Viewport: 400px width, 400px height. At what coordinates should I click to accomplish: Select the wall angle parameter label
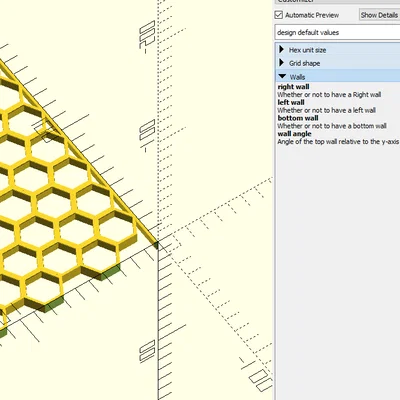point(294,134)
